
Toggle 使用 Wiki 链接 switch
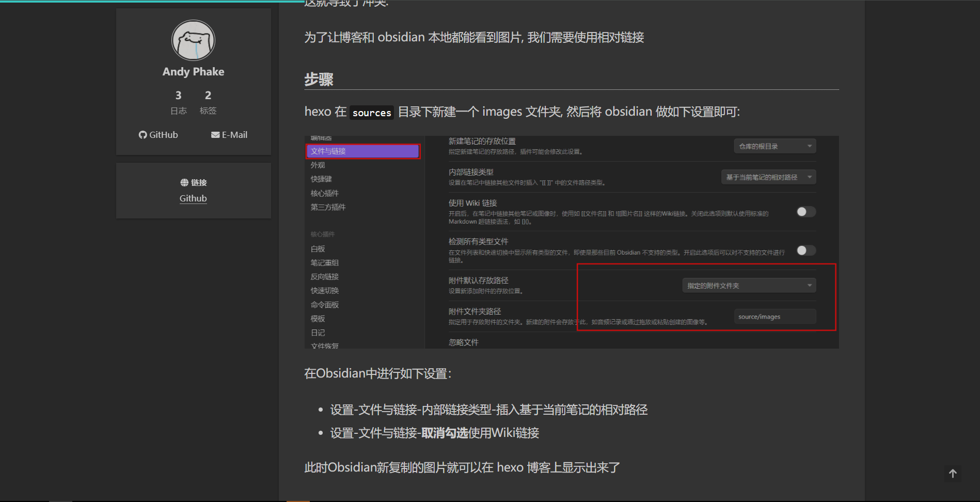coord(806,212)
